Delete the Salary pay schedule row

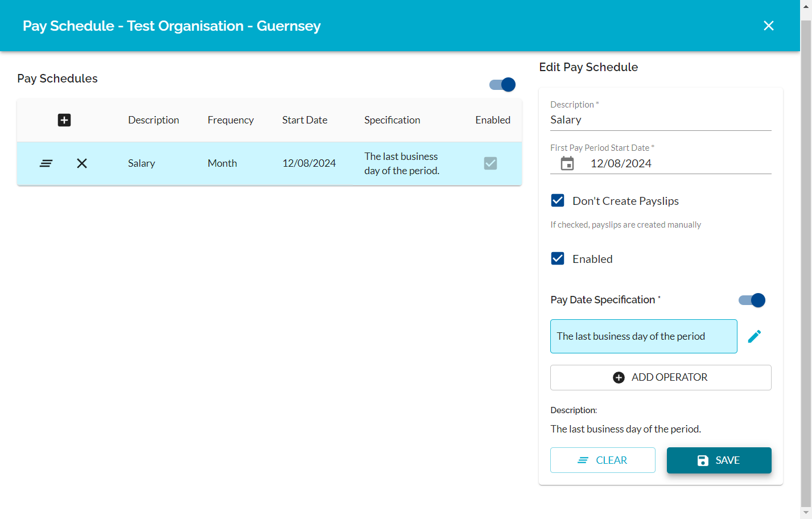coord(82,163)
